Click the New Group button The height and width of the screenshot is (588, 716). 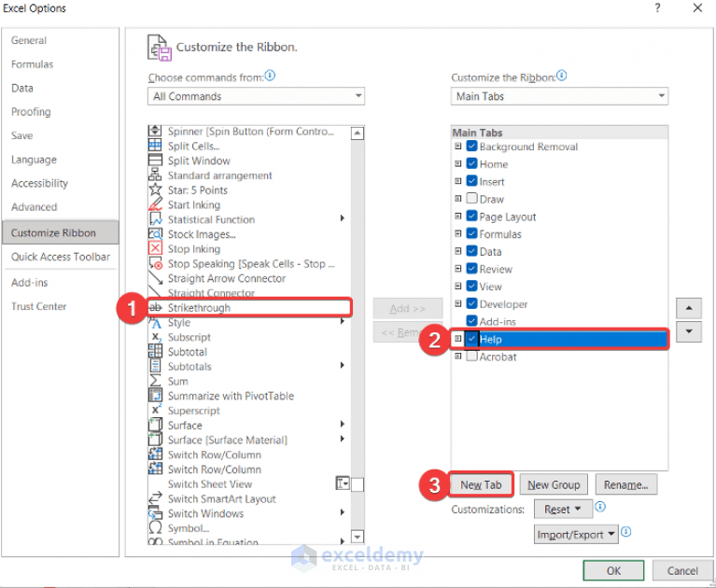point(554,484)
